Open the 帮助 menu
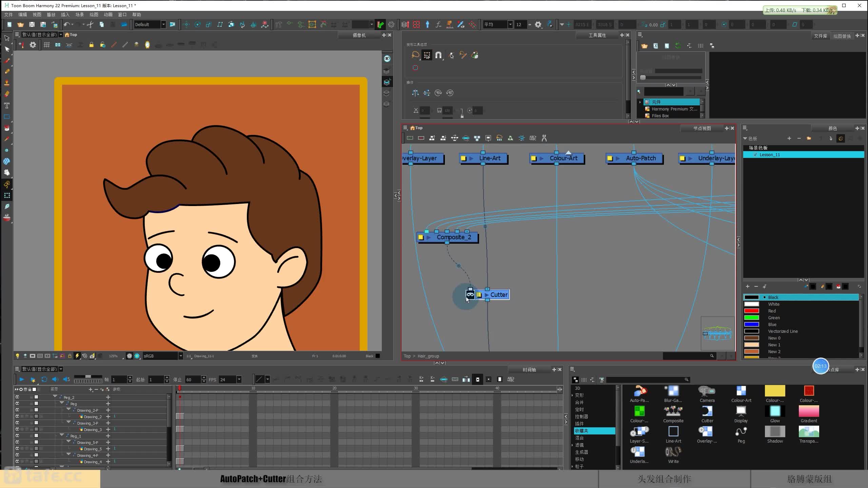868x488 pixels. click(136, 15)
